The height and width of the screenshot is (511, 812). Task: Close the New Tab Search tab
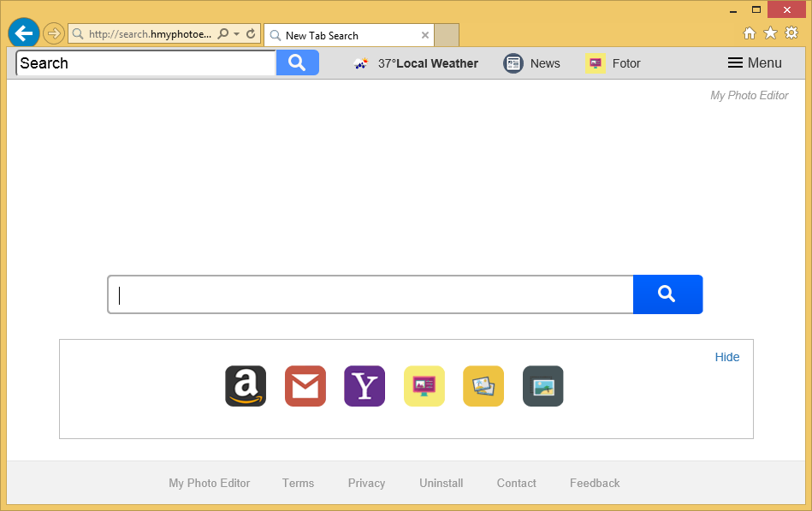pyautogui.click(x=425, y=35)
